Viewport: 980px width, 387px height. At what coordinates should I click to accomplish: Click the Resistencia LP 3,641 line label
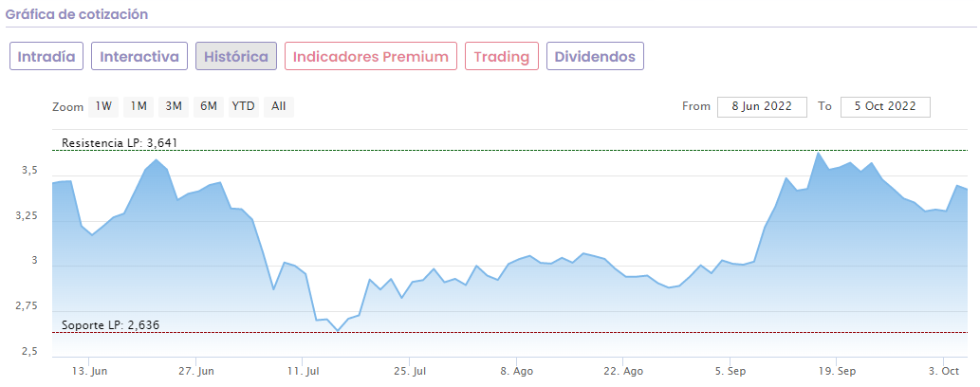click(120, 143)
